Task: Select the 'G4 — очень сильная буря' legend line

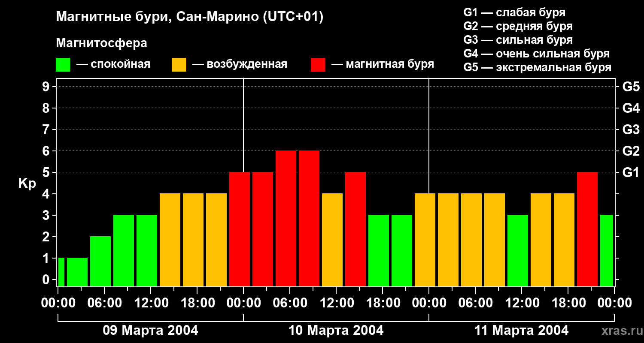Action: click(536, 54)
